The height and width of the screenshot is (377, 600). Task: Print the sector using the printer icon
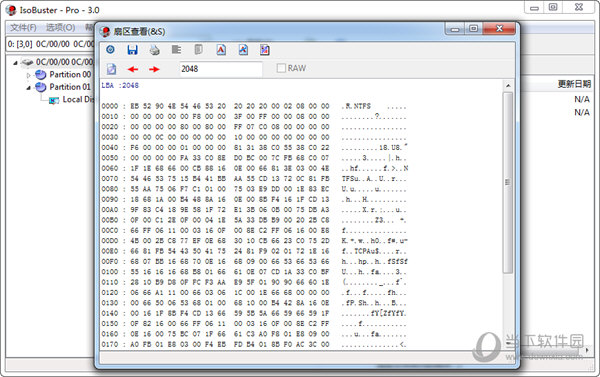pyautogui.click(x=155, y=50)
